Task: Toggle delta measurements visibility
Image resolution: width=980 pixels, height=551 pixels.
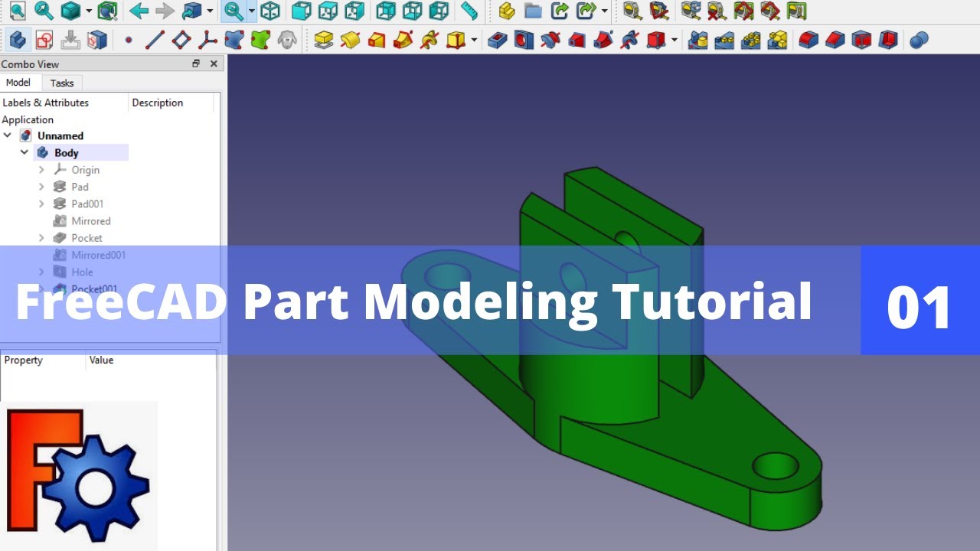Action: 796,11
